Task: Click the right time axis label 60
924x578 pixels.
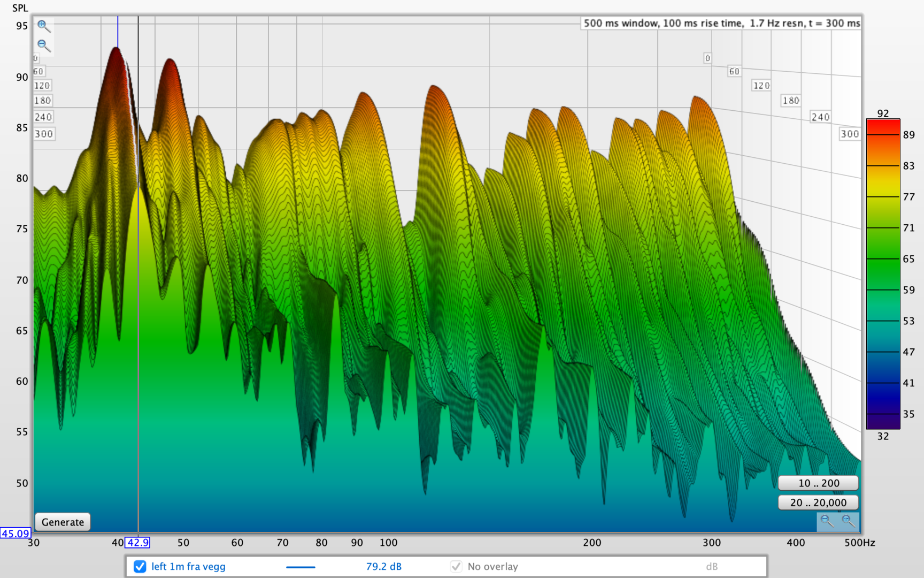Action: (734, 71)
